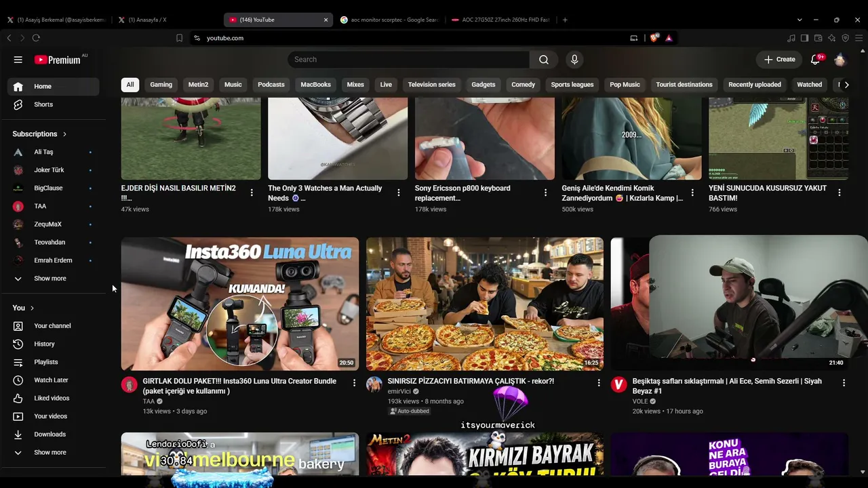Open the Geniş Aile'de Kendimi Komik video title

pyautogui.click(x=623, y=193)
